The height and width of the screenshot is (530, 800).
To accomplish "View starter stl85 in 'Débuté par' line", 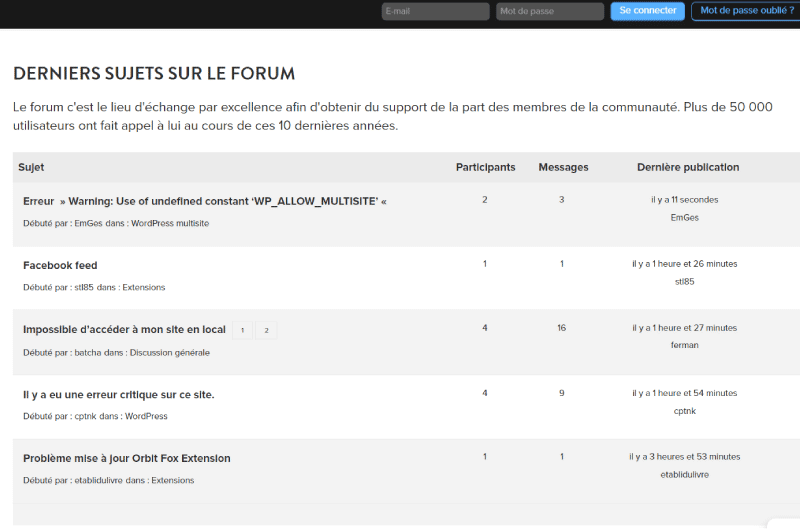I will click(84, 287).
